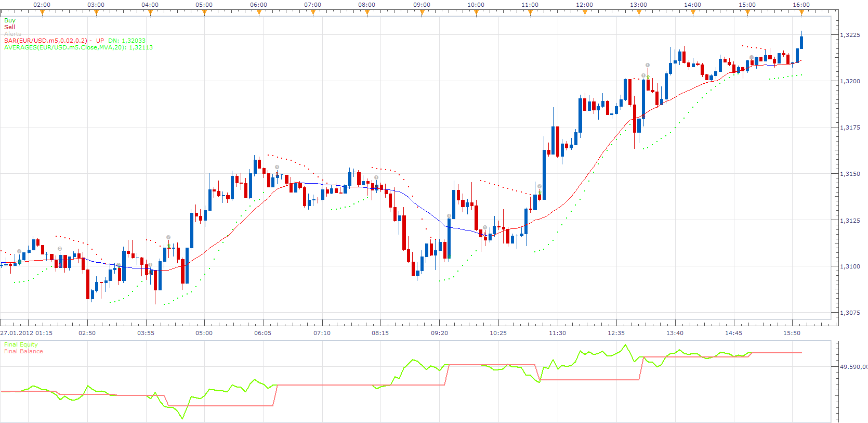Click the orange session marker at 13:00
Viewport: 868px width, 423px height.
click(x=639, y=12)
